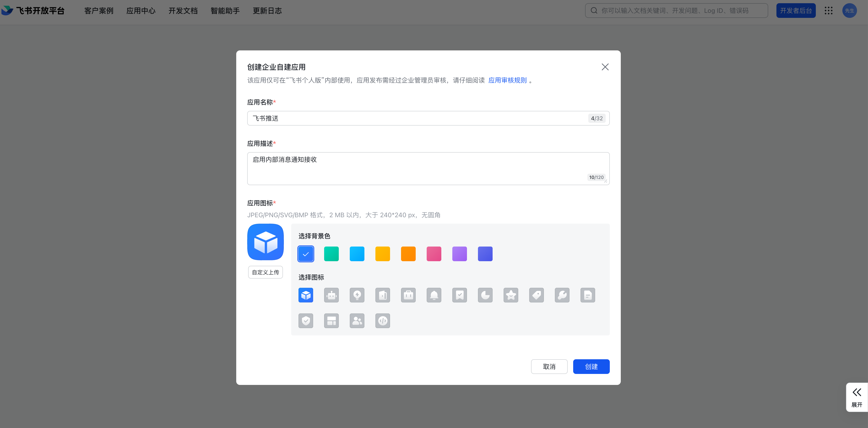Open 更新日志 nav item
The image size is (868, 428).
click(267, 11)
